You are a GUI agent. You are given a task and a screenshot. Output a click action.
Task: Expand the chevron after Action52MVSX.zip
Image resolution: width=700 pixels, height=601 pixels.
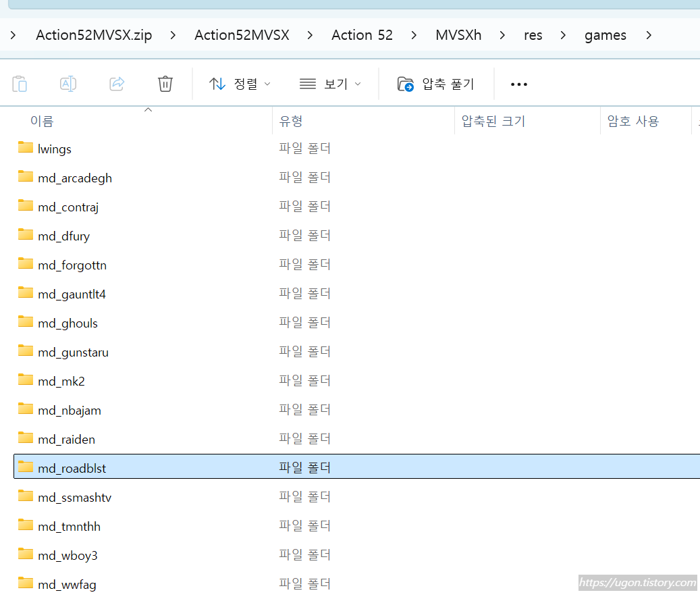click(x=173, y=35)
